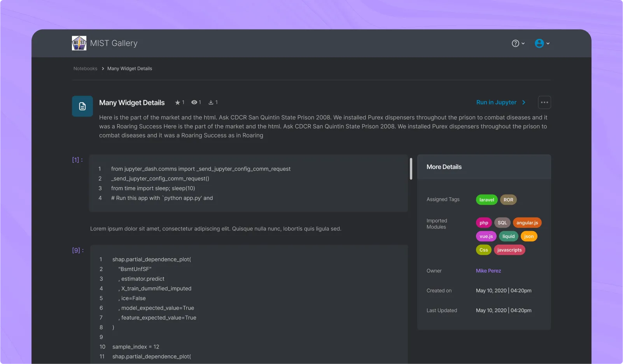Click the vue.js module tag
This screenshot has height=364, width=623.
[486, 236]
